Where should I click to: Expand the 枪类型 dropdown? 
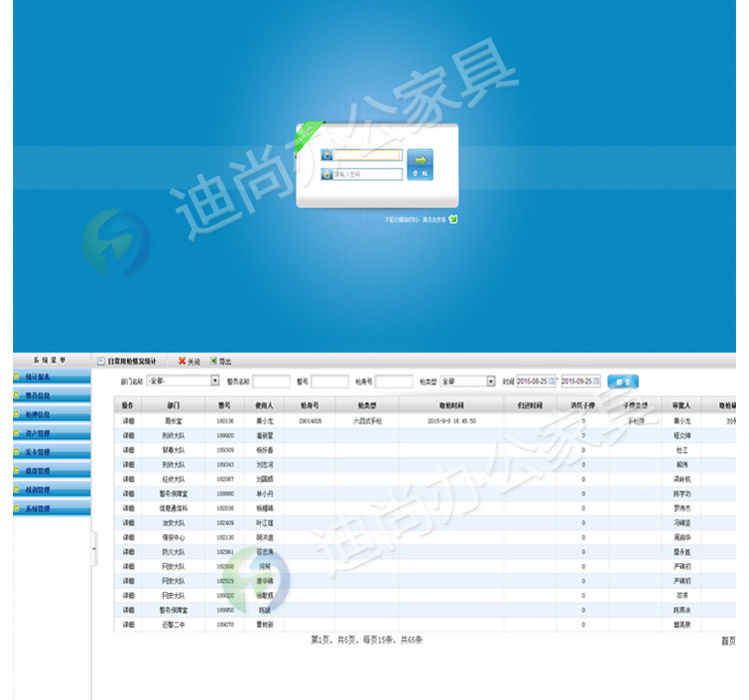490,380
